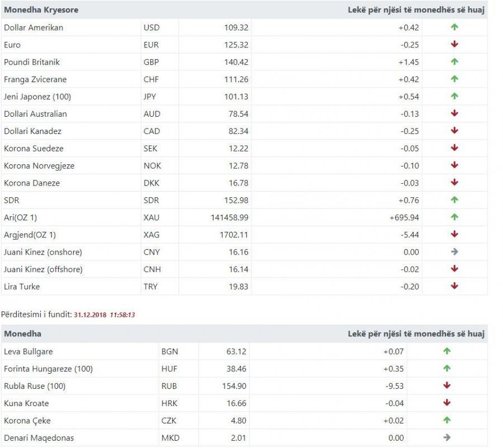Select the Monedha header of second table

(22, 334)
